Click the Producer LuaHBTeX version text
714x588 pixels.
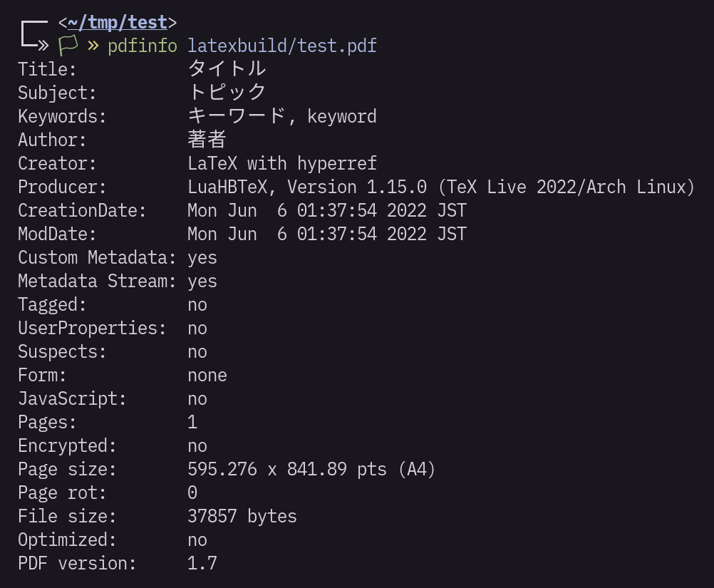pos(441,187)
